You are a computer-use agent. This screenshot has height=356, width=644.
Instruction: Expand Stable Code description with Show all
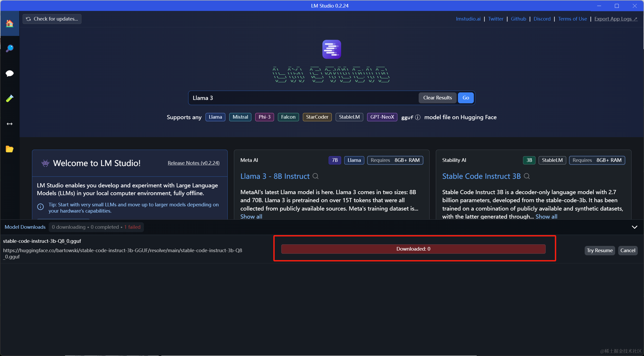point(546,217)
